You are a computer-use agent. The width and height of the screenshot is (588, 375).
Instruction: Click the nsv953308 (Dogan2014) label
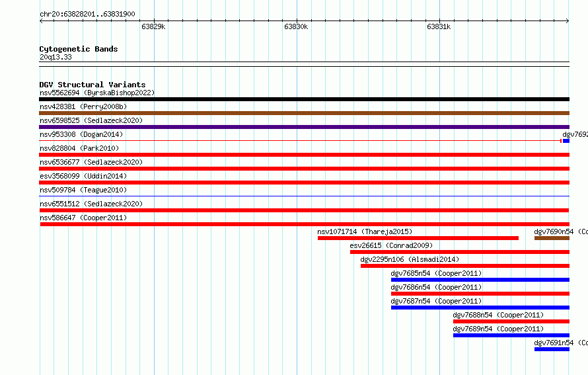81,134
